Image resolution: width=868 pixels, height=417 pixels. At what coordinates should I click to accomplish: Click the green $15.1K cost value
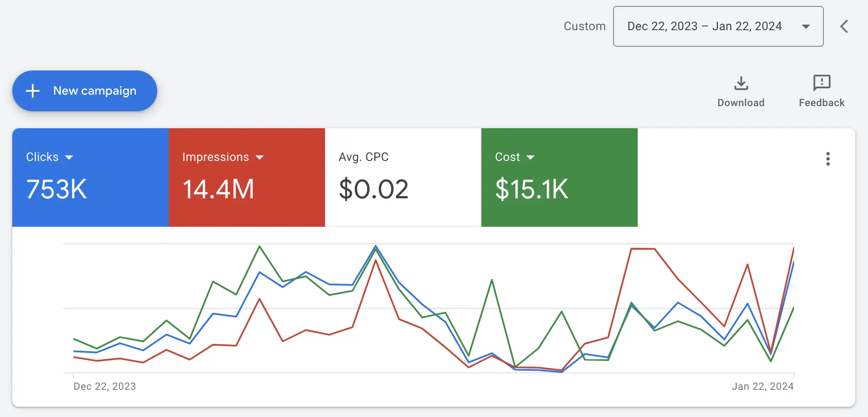point(532,189)
